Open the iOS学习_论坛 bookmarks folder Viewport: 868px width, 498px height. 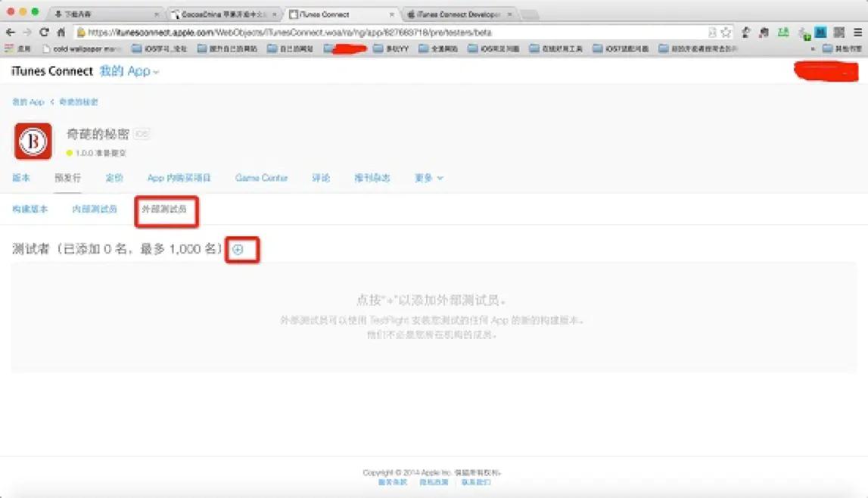tap(160, 48)
